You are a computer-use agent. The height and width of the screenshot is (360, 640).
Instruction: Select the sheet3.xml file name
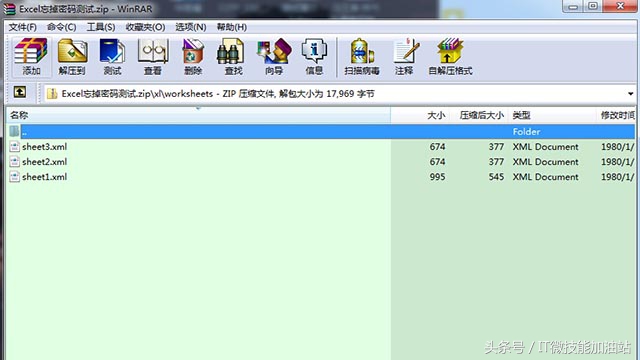tap(44, 147)
